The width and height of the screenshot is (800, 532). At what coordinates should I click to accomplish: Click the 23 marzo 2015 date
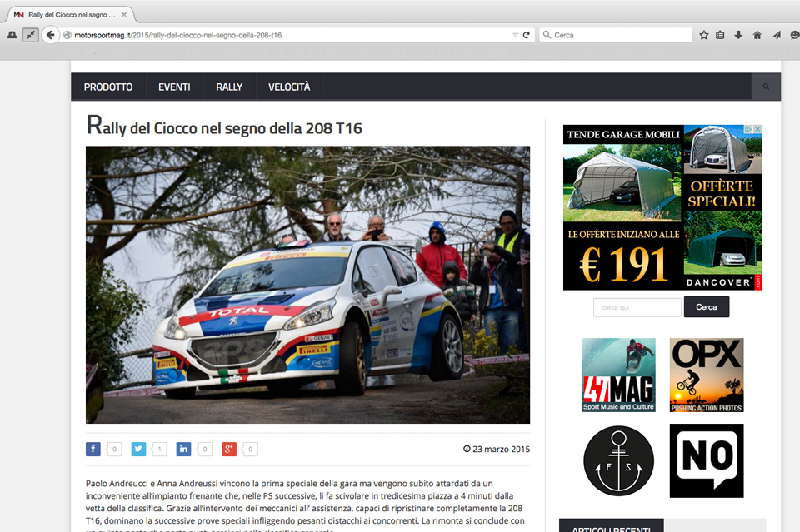[x=497, y=449]
